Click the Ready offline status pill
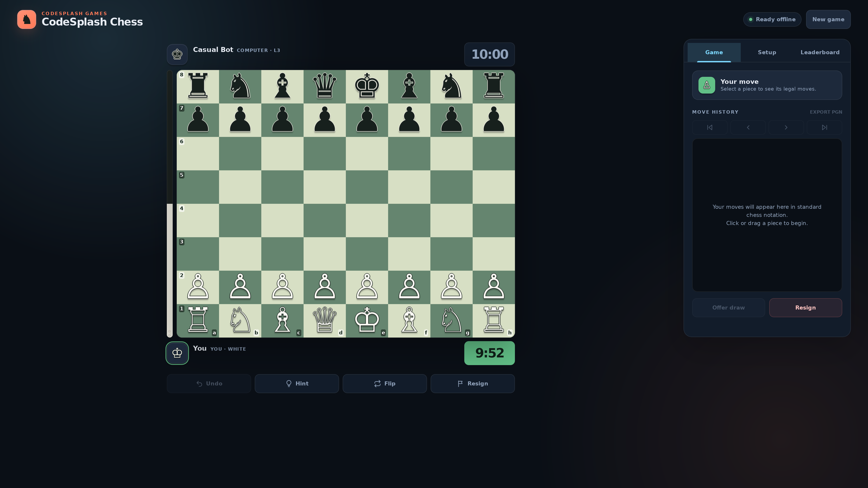This screenshot has height=488, width=868. coord(772,19)
